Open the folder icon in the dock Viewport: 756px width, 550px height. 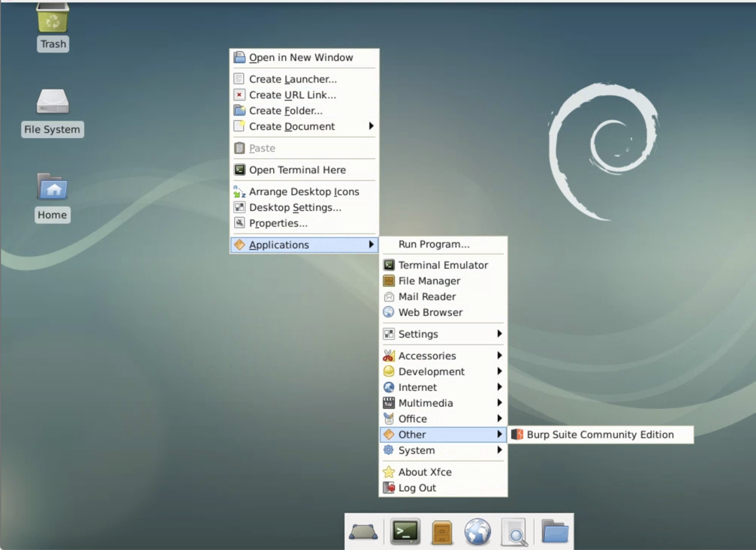coord(555,532)
